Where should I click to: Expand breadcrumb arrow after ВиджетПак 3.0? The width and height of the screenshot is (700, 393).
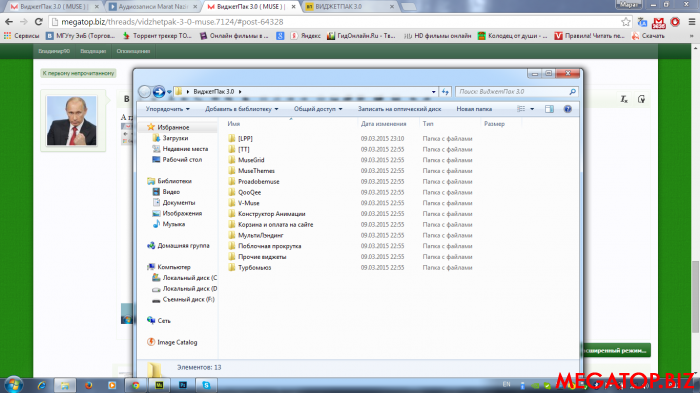point(240,92)
